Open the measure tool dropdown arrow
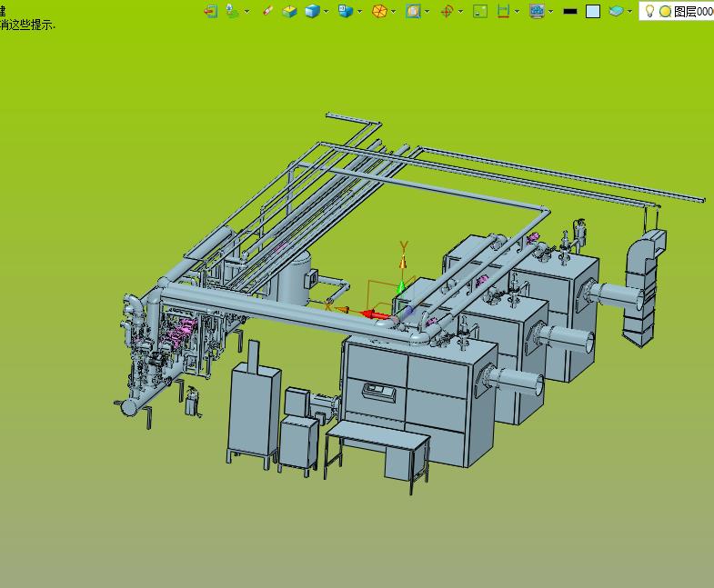Screen dimensions: 714x588 pos(517,12)
